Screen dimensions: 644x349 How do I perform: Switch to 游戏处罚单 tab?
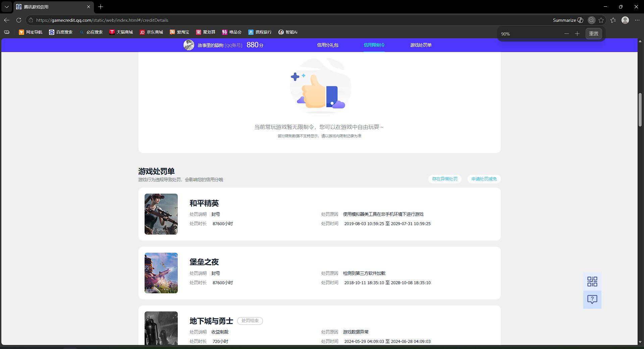point(421,45)
